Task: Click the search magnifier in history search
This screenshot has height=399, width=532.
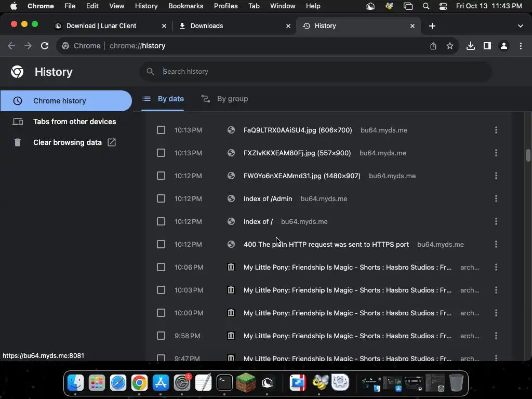Action: 150,71
